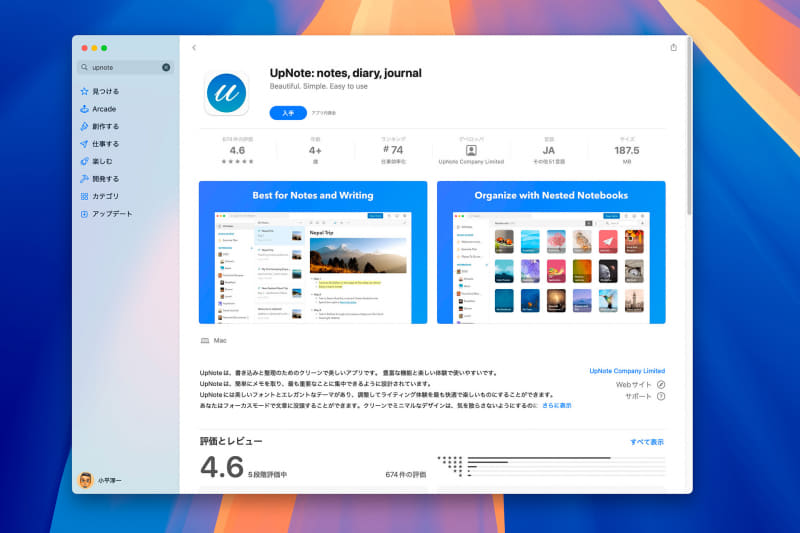Image resolution: width=800 pixels, height=533 pixels.
Task: Expand description with さらに表示
Action: 557,405
